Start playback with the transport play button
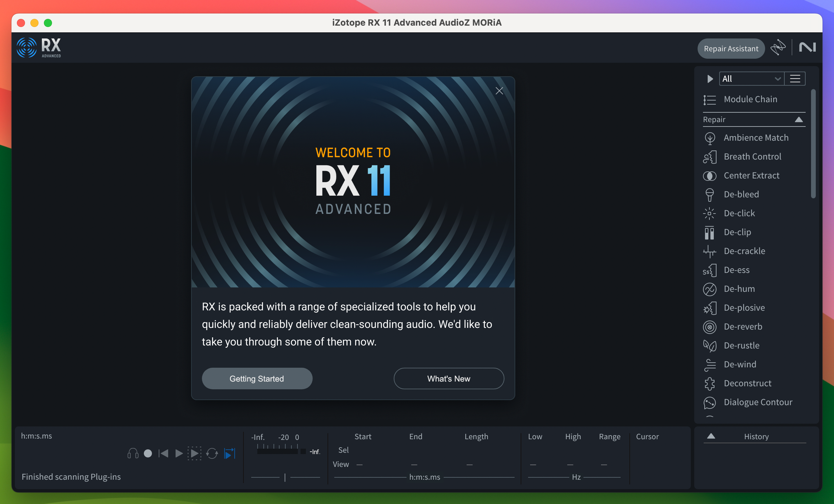This screenshot has width=834, height=504. 179,453
